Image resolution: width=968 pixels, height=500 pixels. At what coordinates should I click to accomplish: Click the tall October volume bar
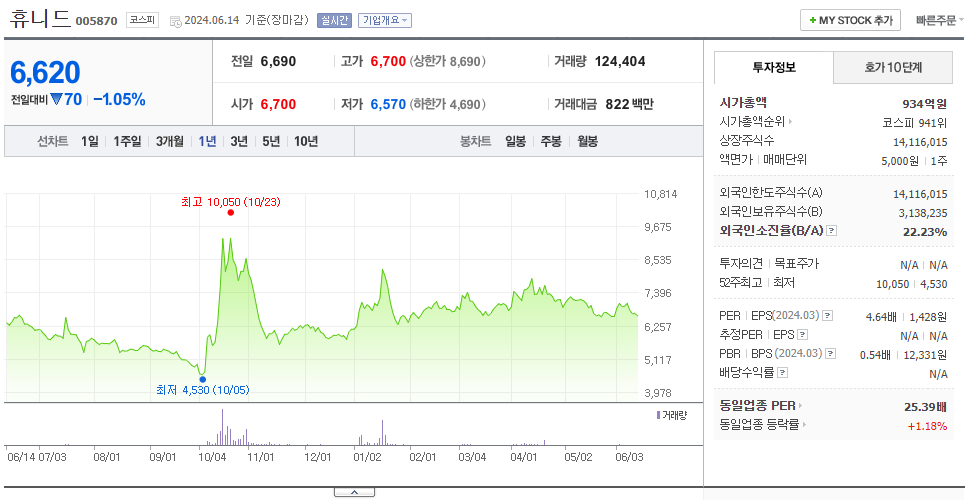point(222,427)
